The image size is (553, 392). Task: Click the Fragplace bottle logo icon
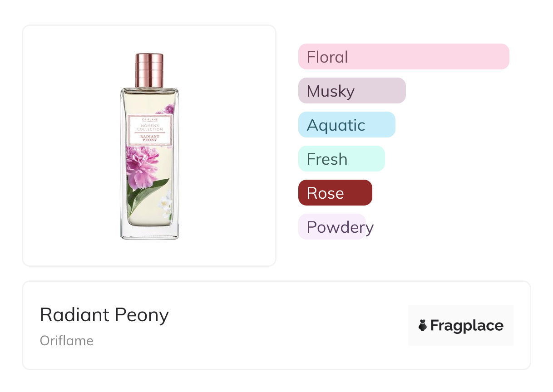pos(423,325)
